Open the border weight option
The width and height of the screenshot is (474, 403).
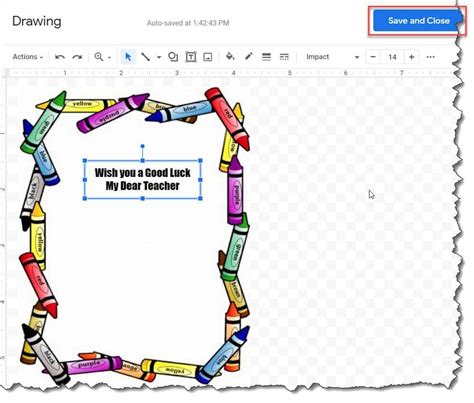[266, 57]
